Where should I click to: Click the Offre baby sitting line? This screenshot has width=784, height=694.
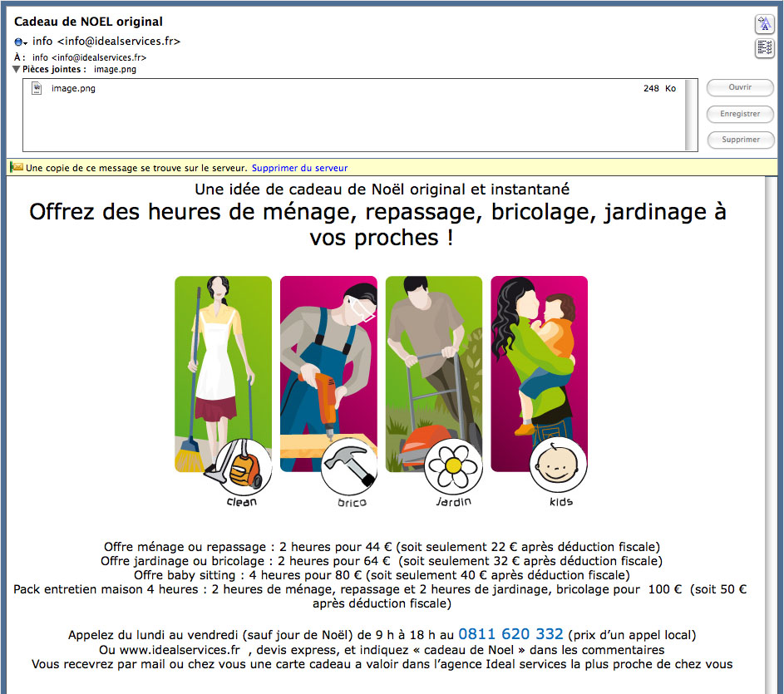[382, 575]
